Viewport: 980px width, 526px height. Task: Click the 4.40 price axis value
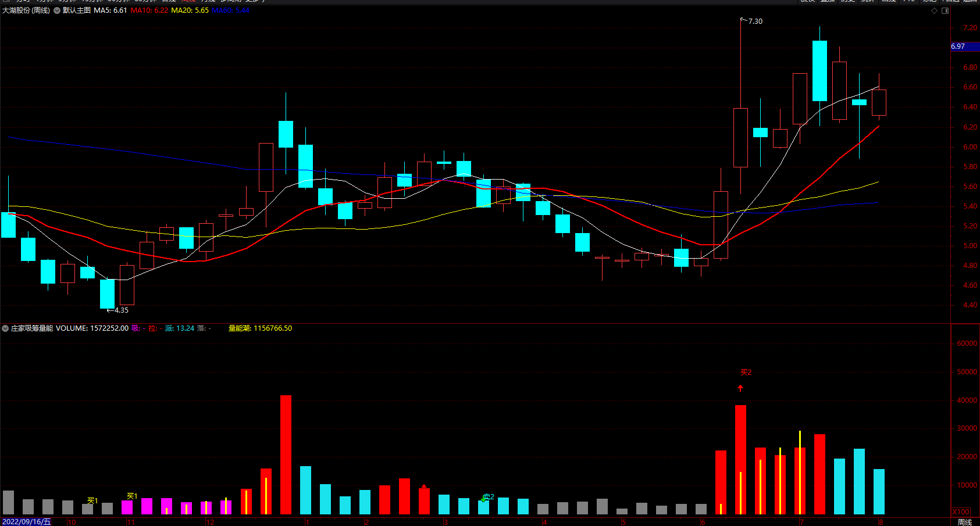click(x=970, y=305)
